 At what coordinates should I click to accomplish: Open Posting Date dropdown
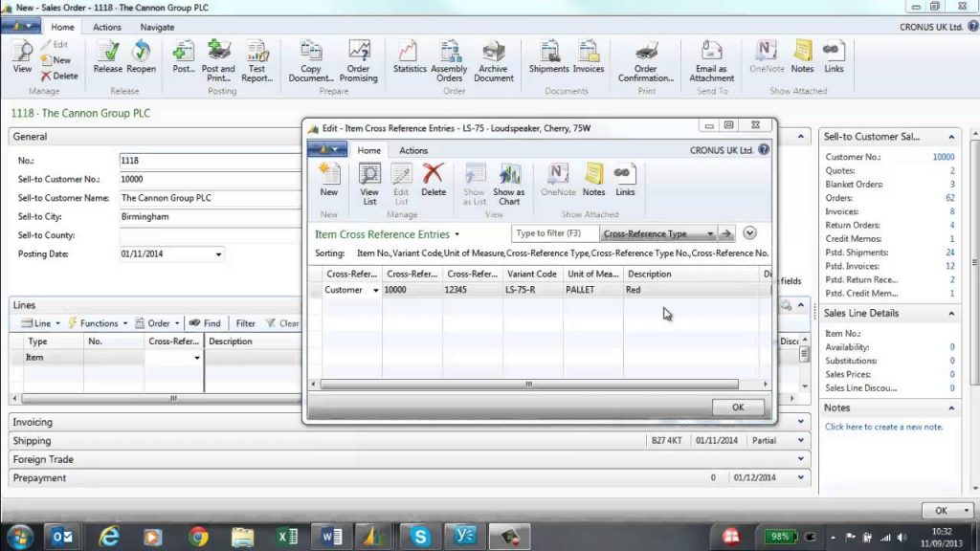point(218,254)
